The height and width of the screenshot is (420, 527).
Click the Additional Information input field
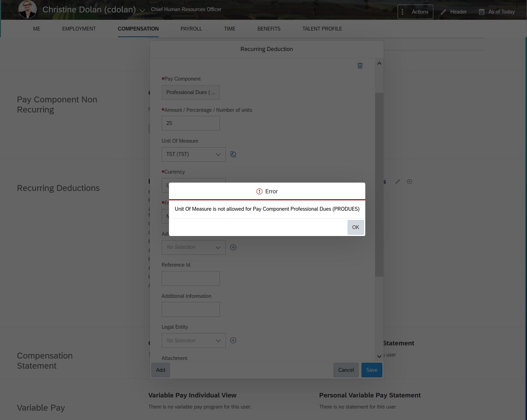click(191, 309)
